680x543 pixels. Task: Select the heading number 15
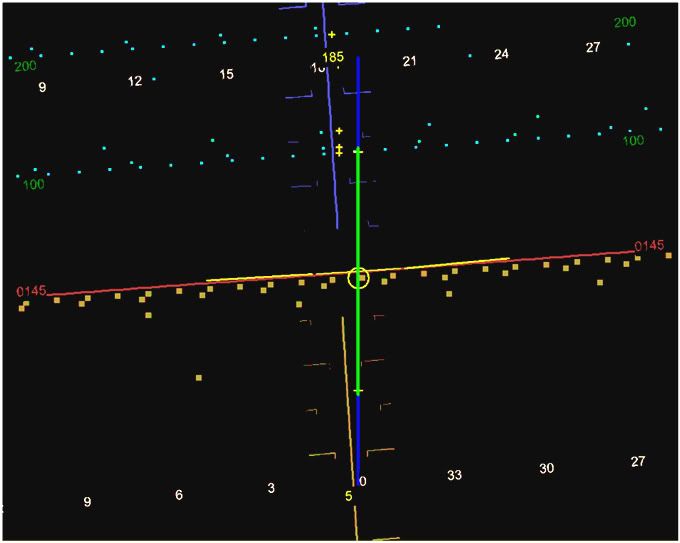[x=226, y=74]
